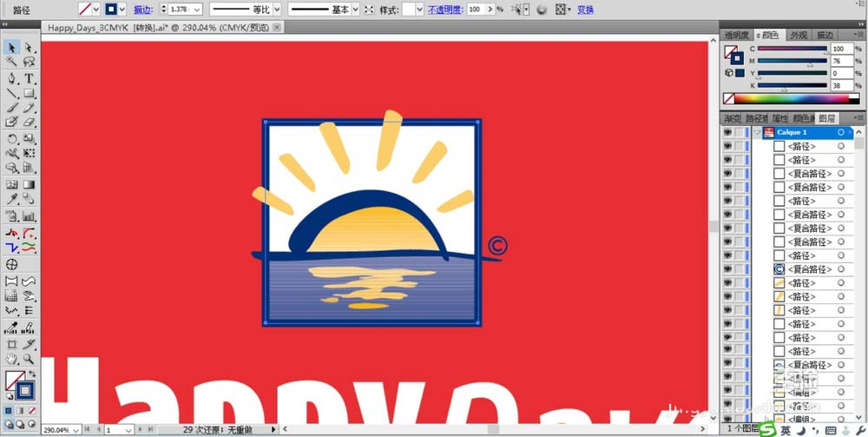868x437 pixels.
Task: Toggle eye icon for the copyright-symbol <复合路径> row
Action: pyautogui.click(x=727, y=269)
